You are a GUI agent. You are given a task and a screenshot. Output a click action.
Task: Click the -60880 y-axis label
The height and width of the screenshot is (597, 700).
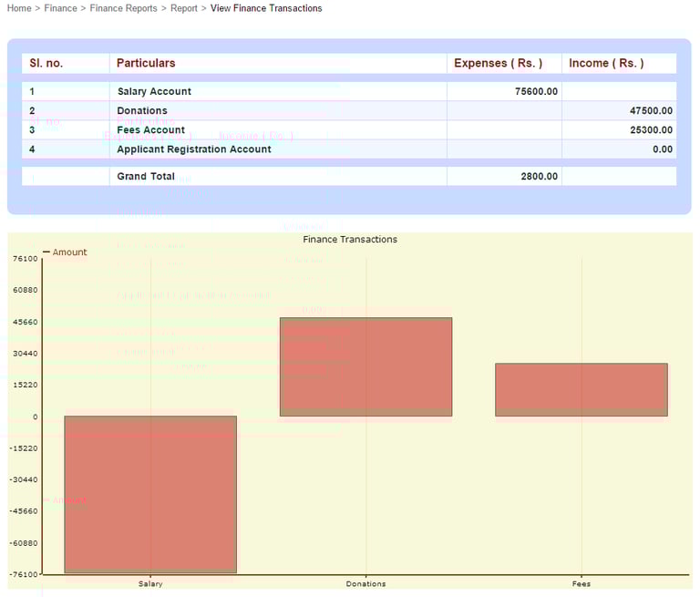[24, 543]
